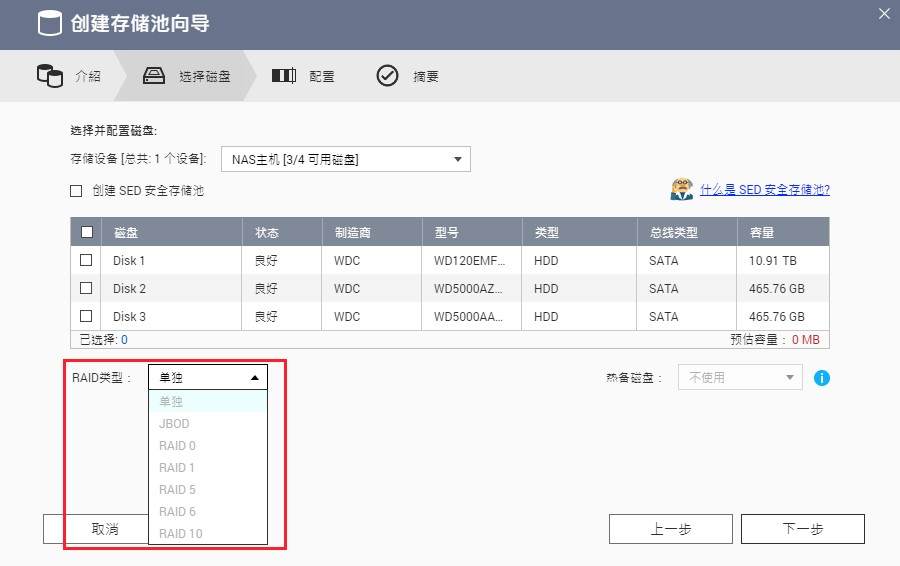
Task: Open the 什么是 SED 安全存储池? link
Action: pos(765,189)
